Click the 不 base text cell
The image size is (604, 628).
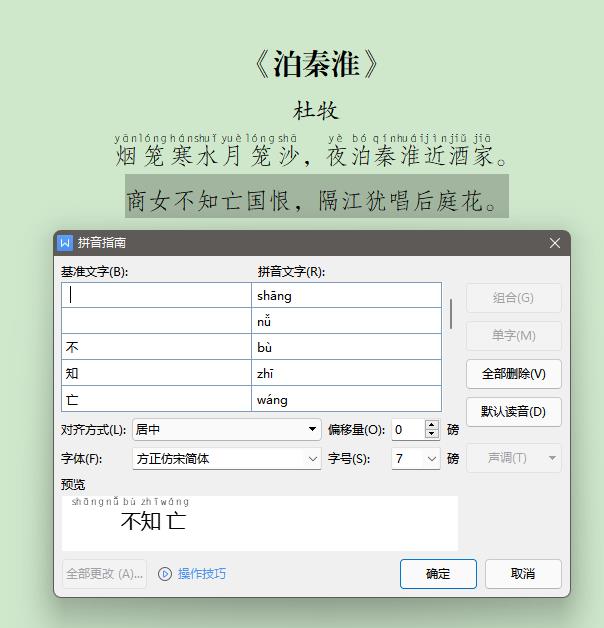pyautogui.click(x=156, y=347)
